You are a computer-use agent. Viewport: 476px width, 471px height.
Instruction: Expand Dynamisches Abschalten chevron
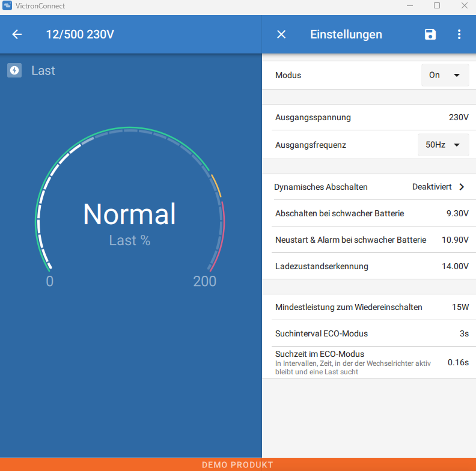(x=462, y=187)
